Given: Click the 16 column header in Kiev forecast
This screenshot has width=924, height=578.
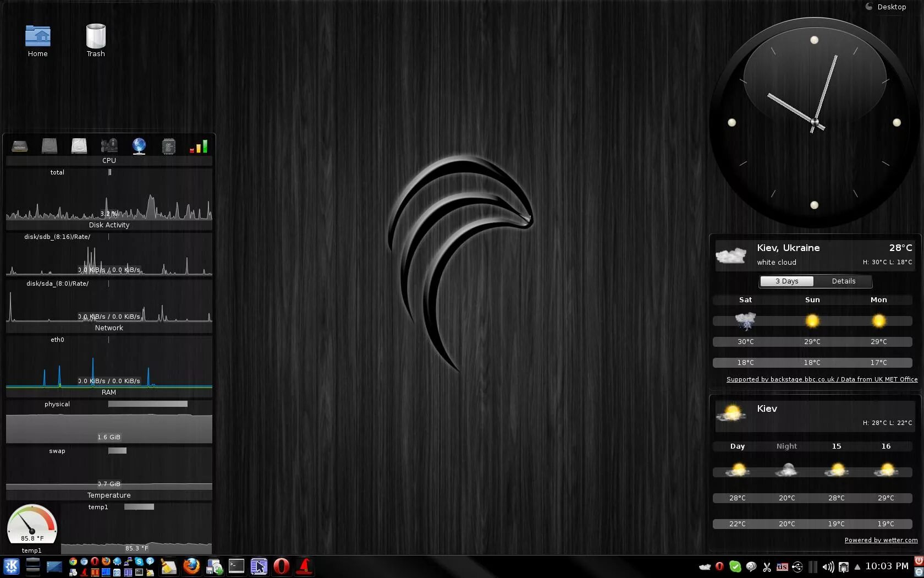Looking at the screenshot, I should click(886, 446).
